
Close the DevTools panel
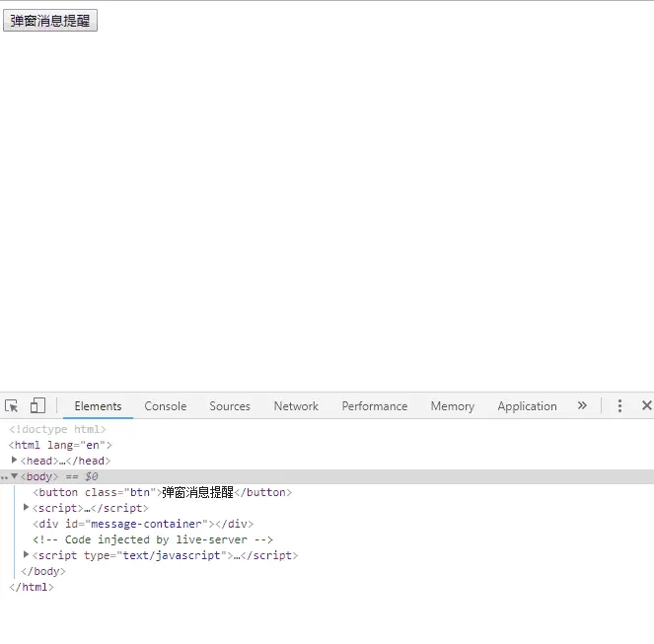coord(646,405)
